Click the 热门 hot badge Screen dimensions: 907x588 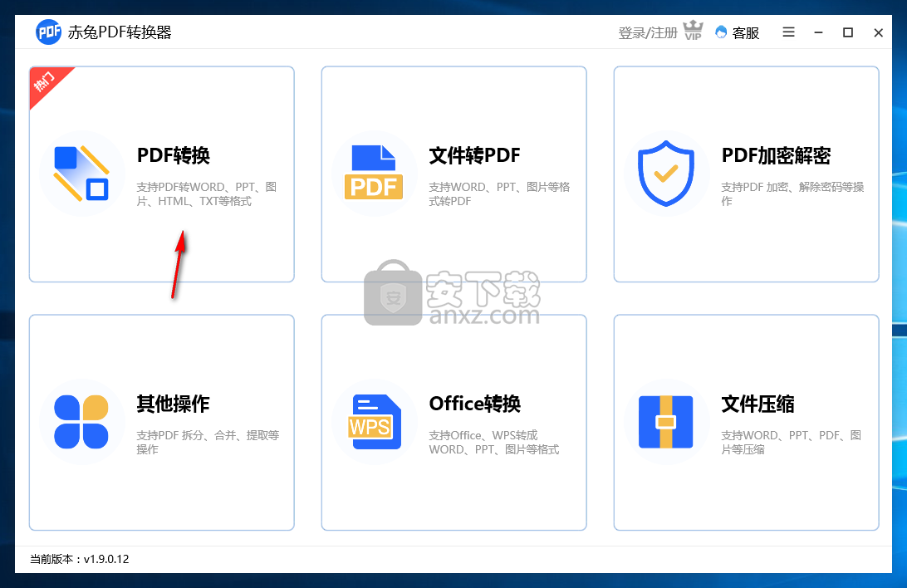45,81
